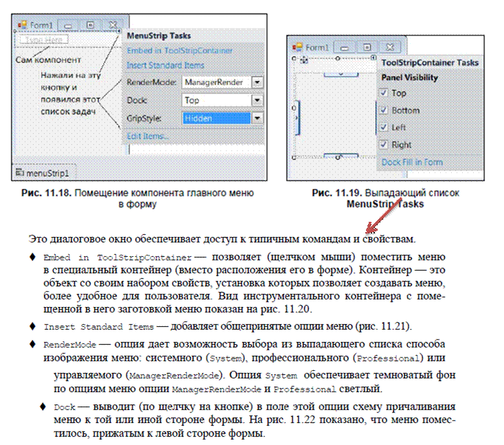Click the ManagerRender value field

pos(217,82)
